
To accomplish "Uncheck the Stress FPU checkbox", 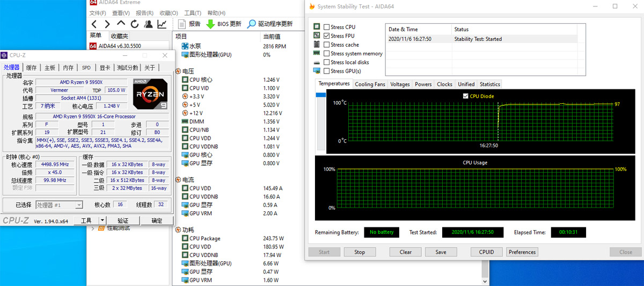I will (326, 36).
